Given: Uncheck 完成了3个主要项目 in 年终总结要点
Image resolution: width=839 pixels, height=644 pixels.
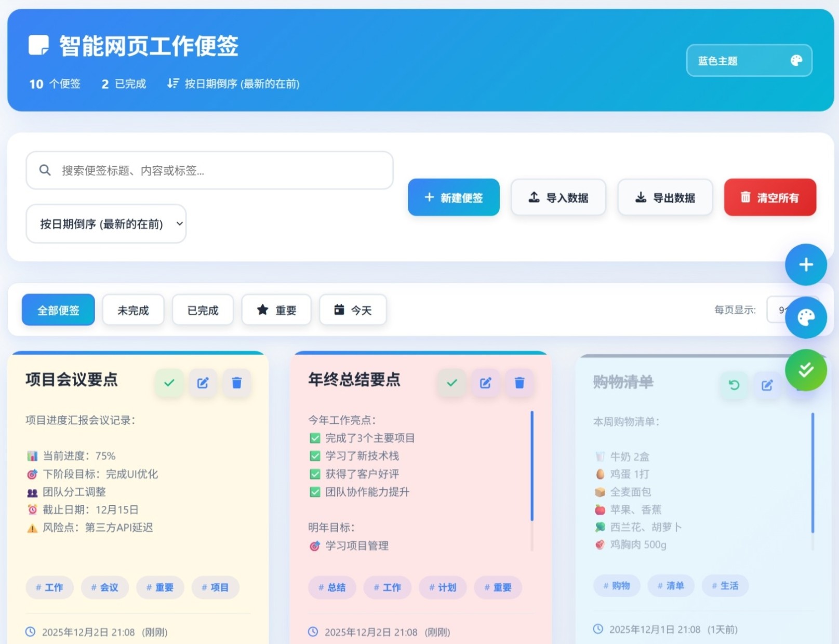Looking at the screenshot, I should click(x=315, y=438).
